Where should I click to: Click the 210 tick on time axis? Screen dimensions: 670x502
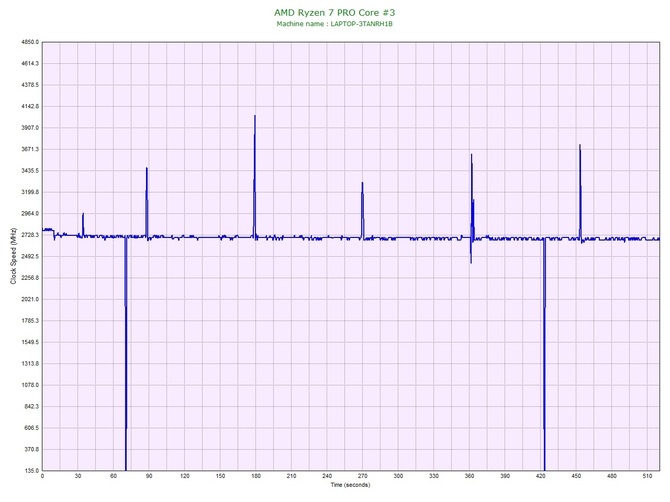(291, 476)
